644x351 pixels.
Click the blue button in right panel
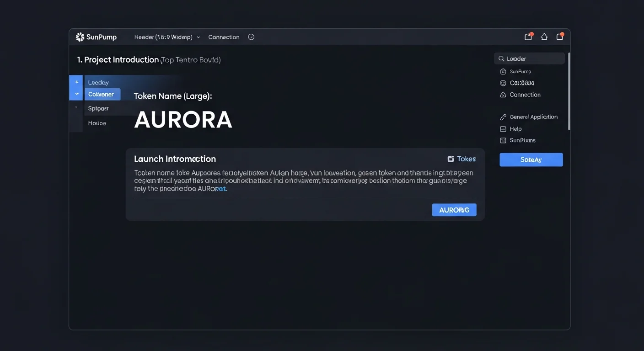531,160
